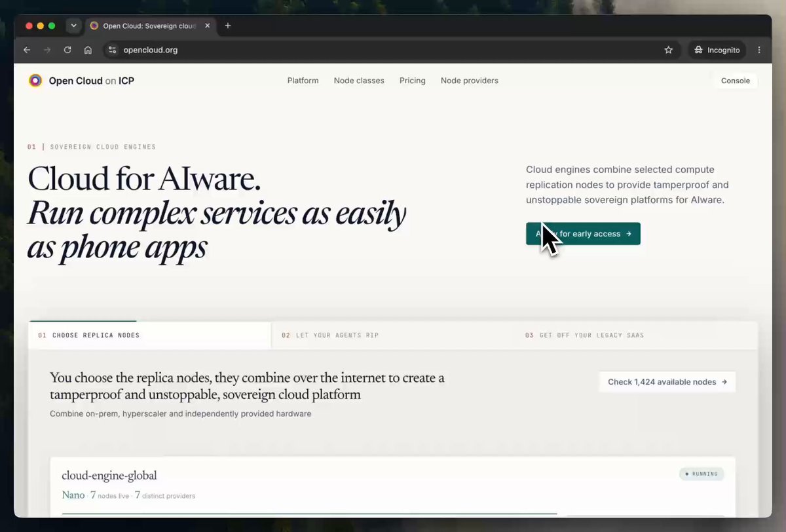Click the Console button
This screenshot has width=786, height=532.
click(x=736, y=81)
